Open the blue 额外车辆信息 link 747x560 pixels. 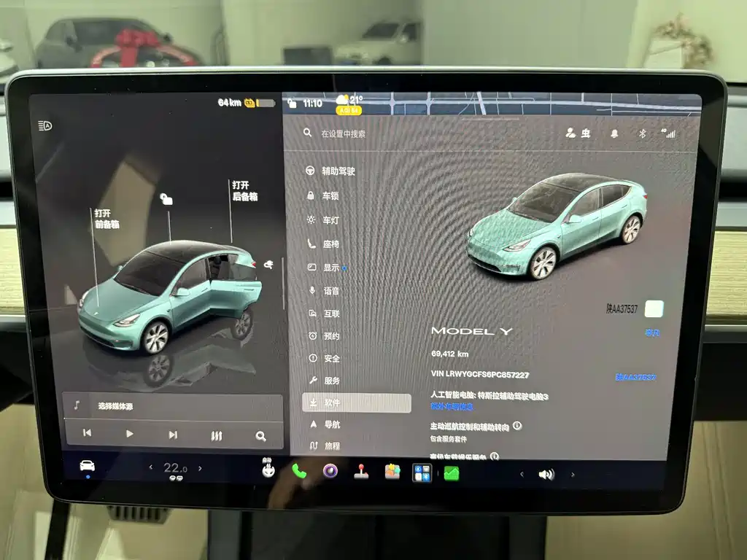click(452, 406)
